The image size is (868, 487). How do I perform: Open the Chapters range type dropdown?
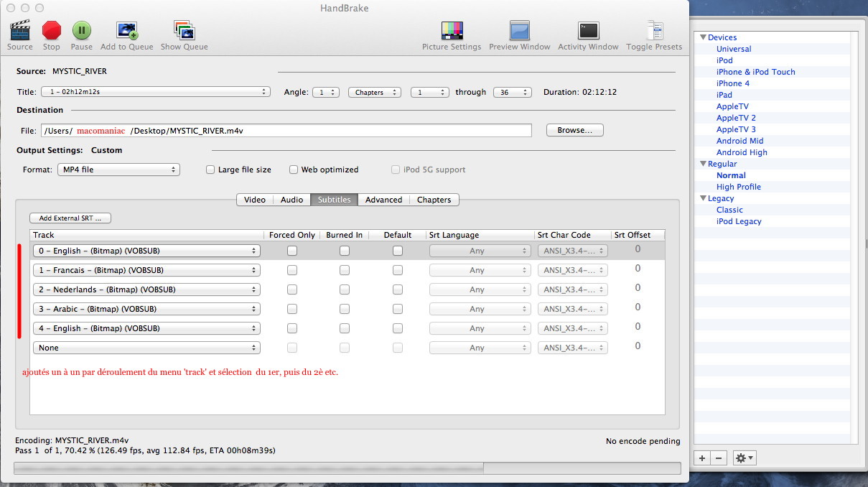(375, 92)
